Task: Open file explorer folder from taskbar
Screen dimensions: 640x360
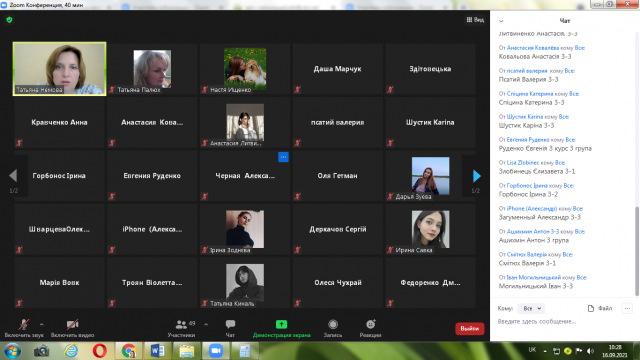Action: pyautogui.click(x=187, y=351)
